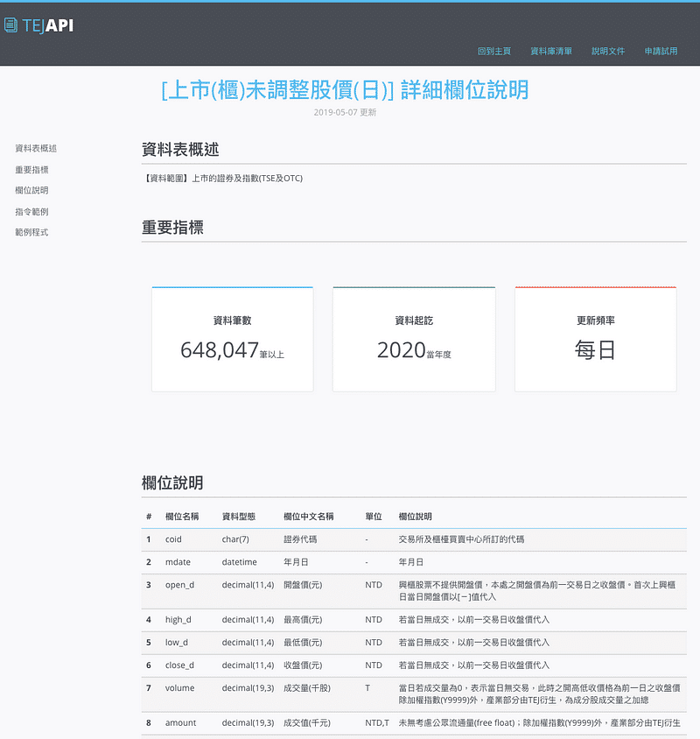Click the 欄位名稱 column header

[182, 517]
